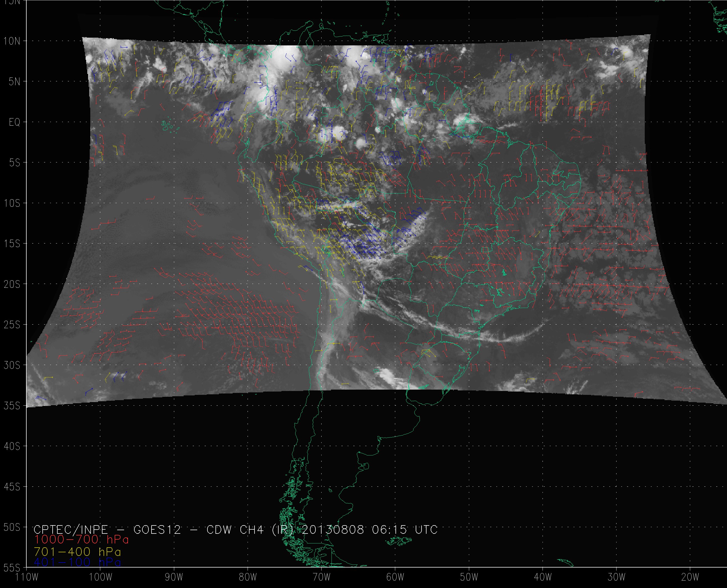The height and width of the screenshot is (588, 727).
Task: Click the 5N latitude label
Action: click(x=14, y=82)
